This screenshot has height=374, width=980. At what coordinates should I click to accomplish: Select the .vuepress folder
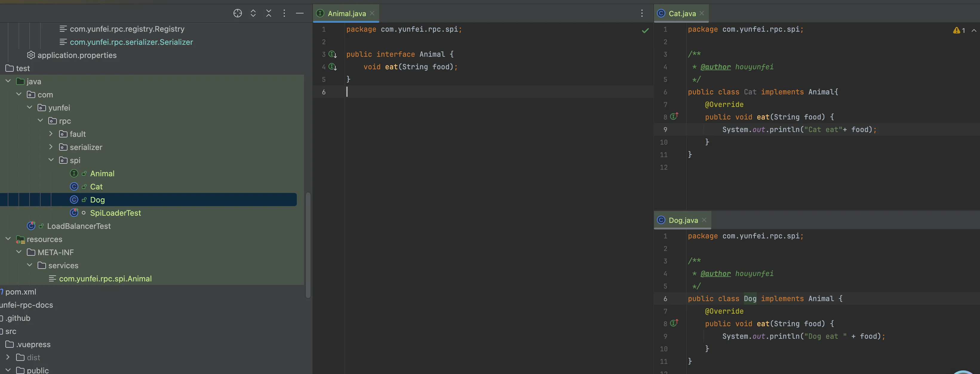coord(33,344)
